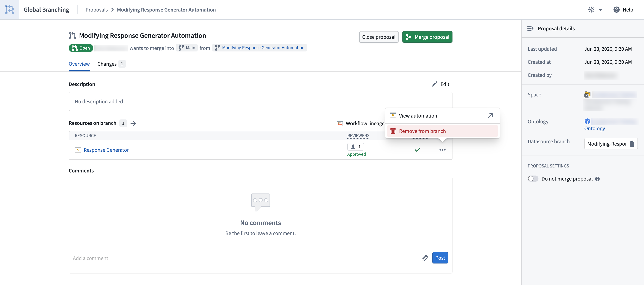Click the theme sun icon
Screen dimensions: 644x285
coord(591,10)
